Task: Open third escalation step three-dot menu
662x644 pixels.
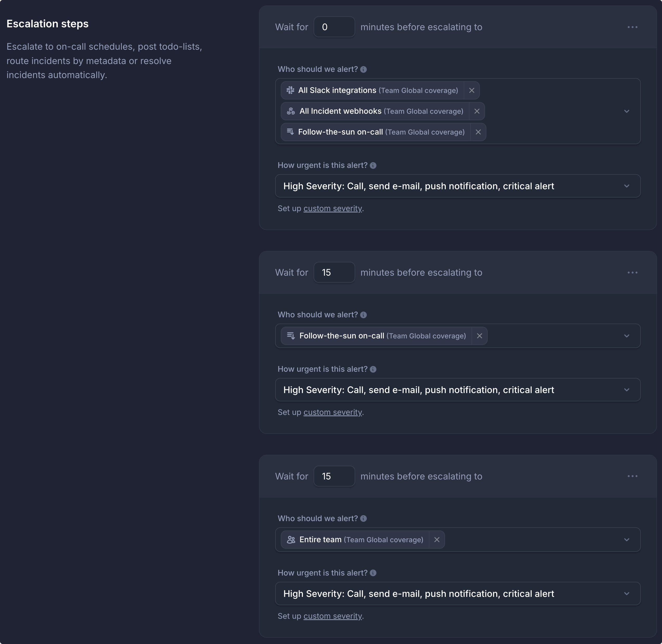Action: (632, 476)
